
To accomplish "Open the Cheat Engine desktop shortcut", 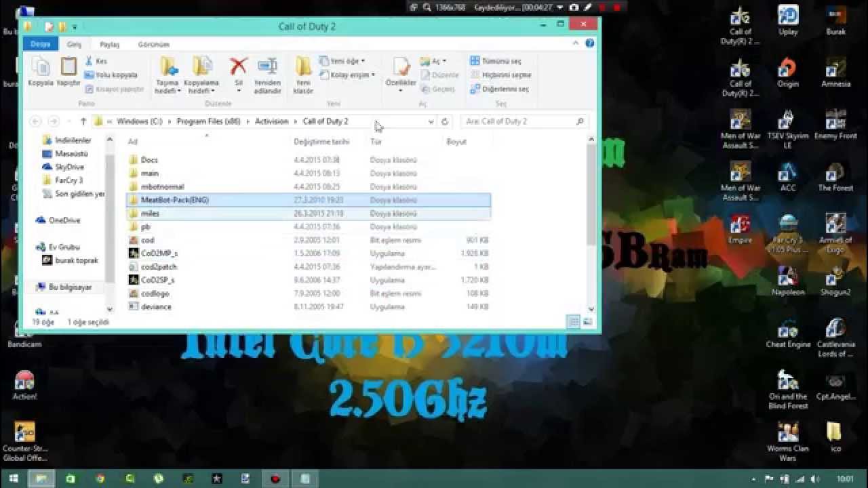I will (788, 333).
